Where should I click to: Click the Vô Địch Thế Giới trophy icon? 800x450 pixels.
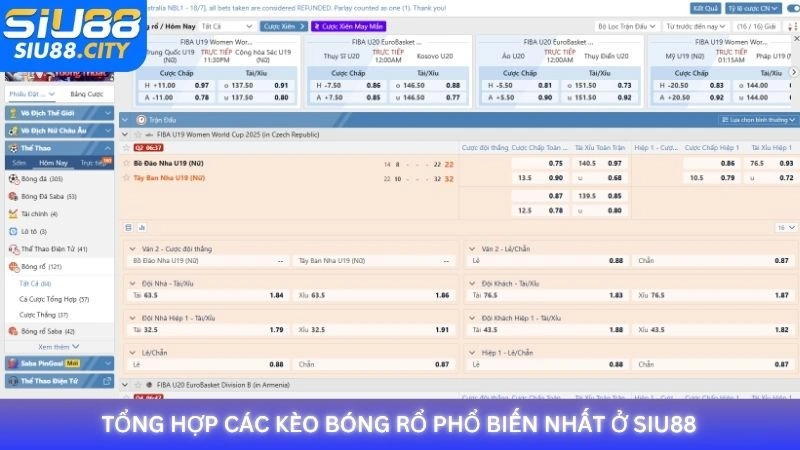(14, 113)
